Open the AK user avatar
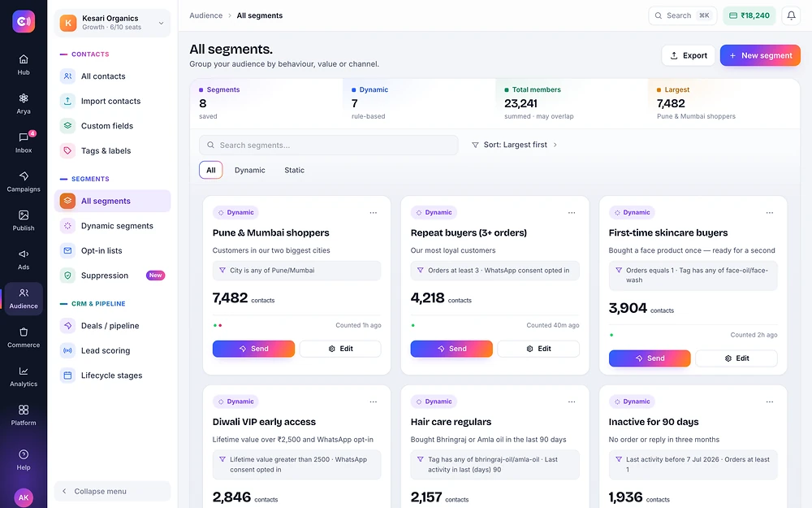This screenshot has width=812, height=508. 24,497
